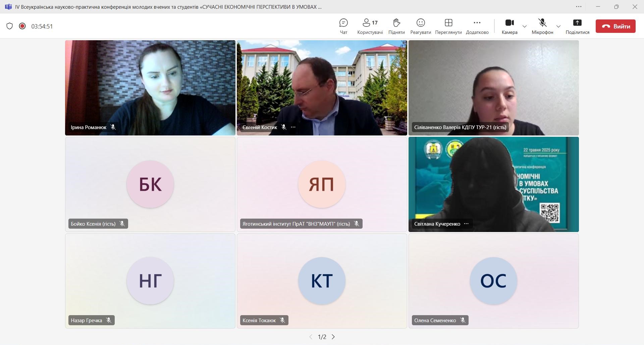The image size is (644, 345).
Task: Open the reactions menu
Action: point(420,26)
